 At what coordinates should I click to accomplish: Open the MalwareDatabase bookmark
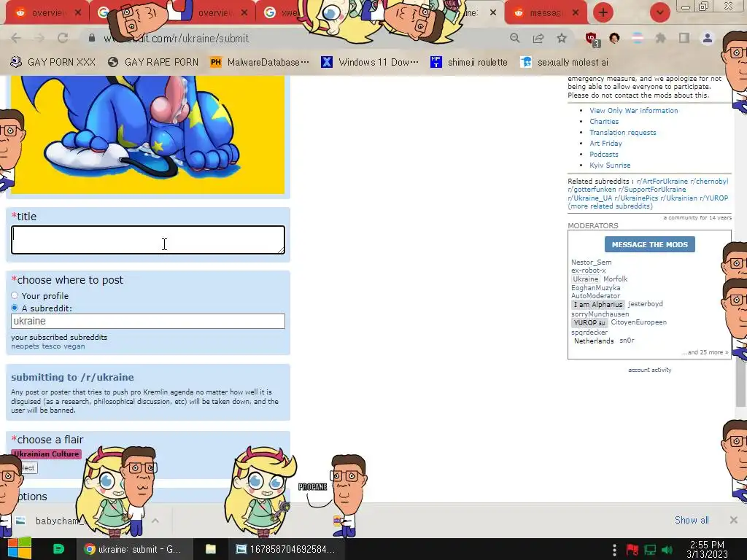click(260, 62)
